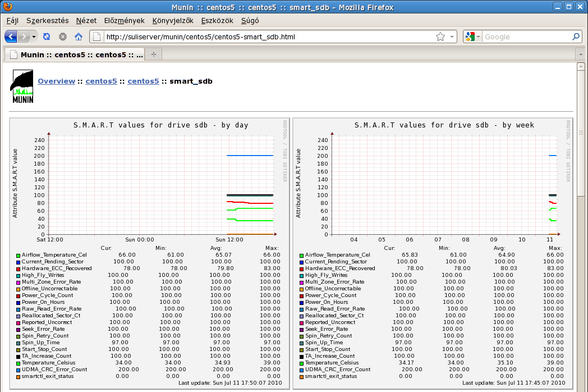This screenshot has height=392, width=588.
Task: Bookmark this page with the star
Action: point(440,37)
